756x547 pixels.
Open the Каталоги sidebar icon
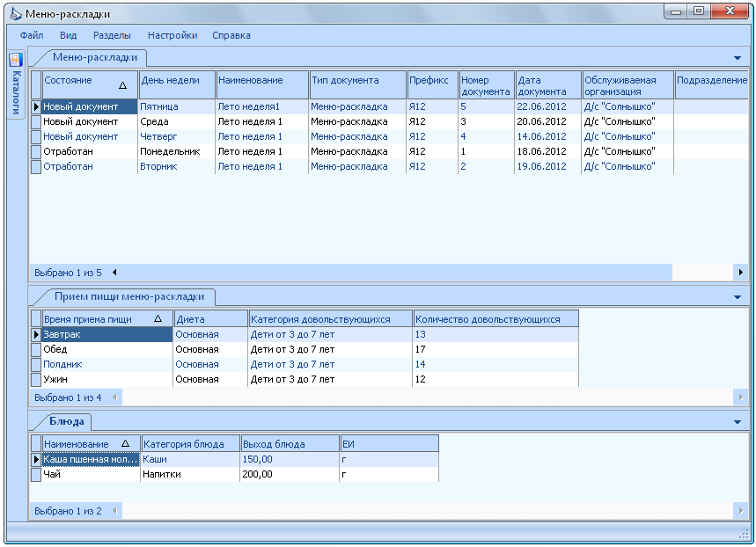pos(16,60)
